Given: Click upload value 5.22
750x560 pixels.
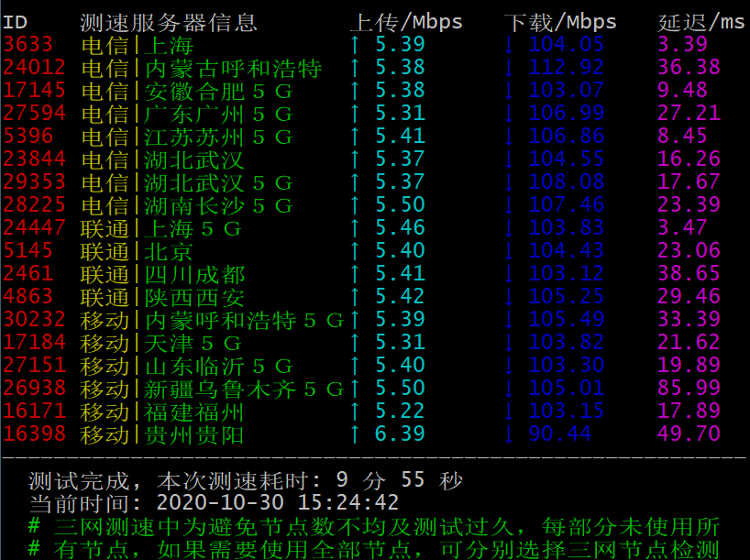Looking at the screenshot, I should 400,411.
